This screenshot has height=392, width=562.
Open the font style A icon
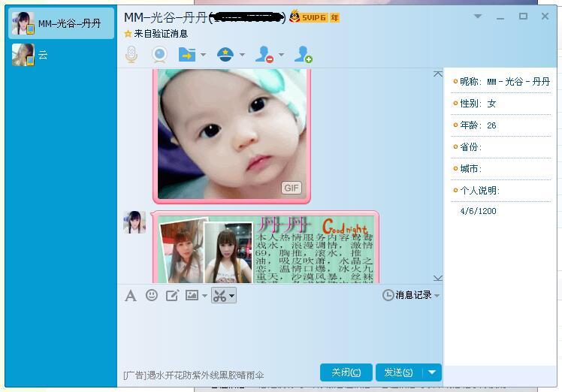tap(131, 296)
